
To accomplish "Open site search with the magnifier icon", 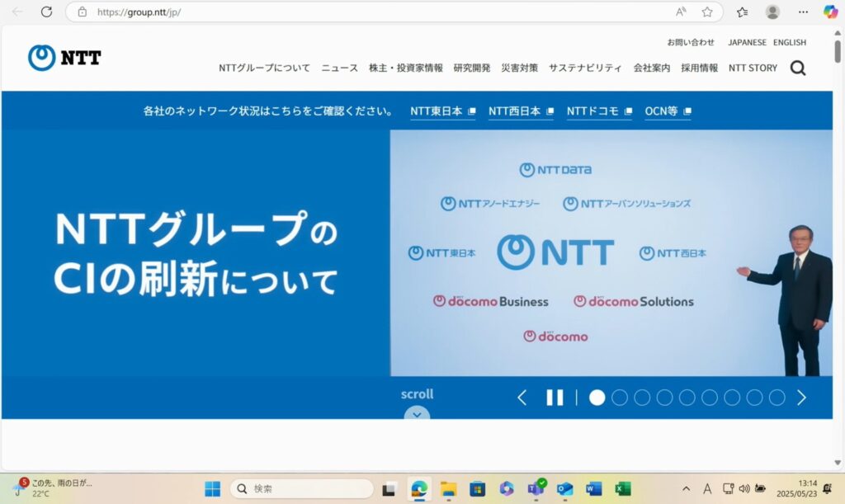I will 798,68.
